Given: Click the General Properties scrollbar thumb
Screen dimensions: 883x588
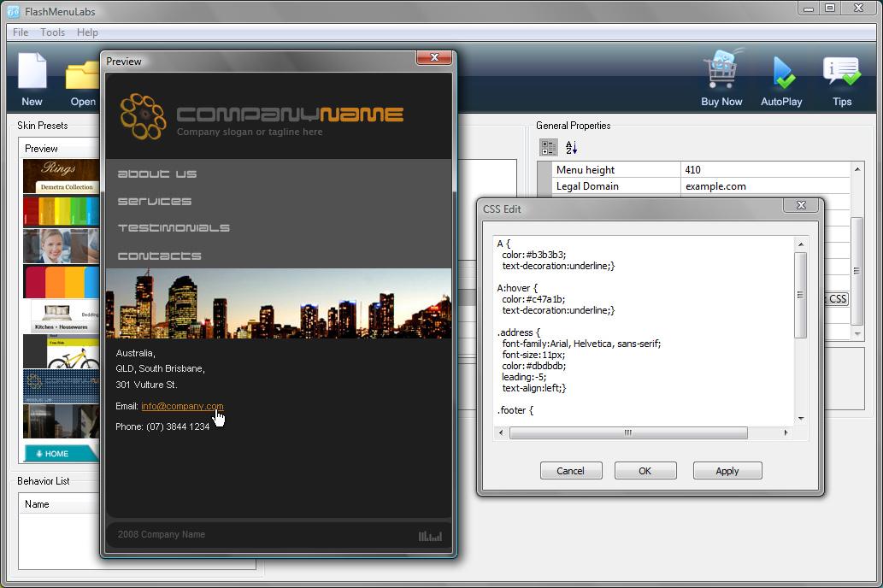Looking at the screenshot, I should (x=857, y=271).
